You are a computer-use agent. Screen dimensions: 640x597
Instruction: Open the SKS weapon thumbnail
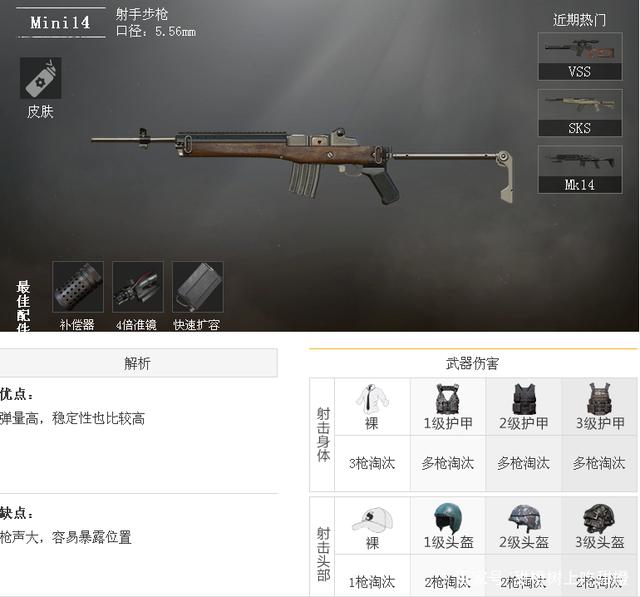tap(580, 113)
